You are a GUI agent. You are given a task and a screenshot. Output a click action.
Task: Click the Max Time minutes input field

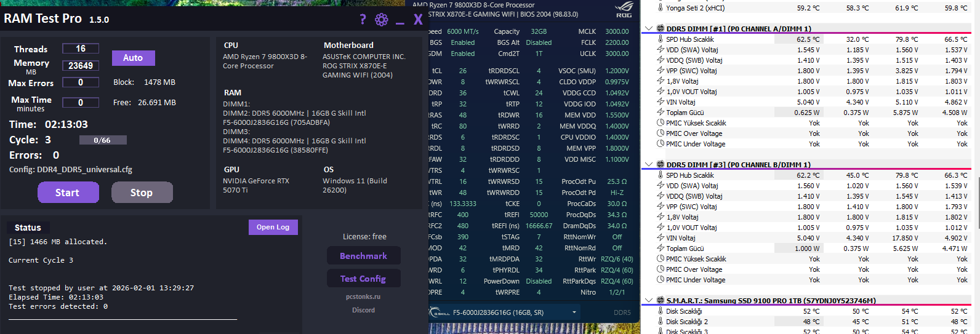point(81,102)
